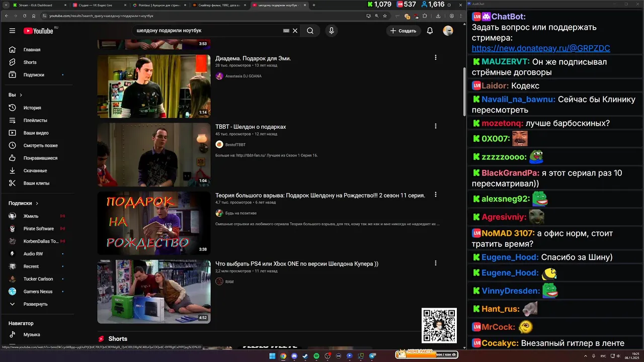Open a new browser tab
This screenshot has height=362, width=644.
[x=314, y=5]
